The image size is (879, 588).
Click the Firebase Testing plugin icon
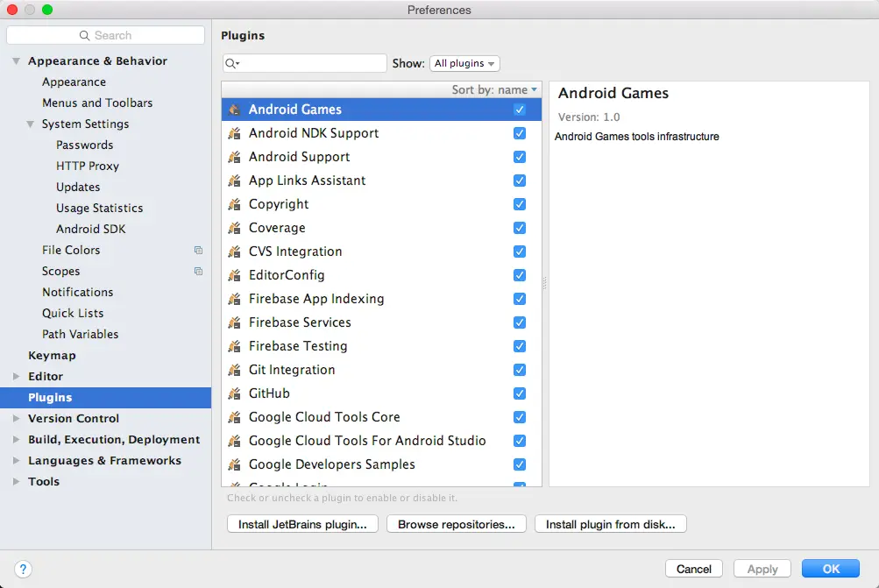point(234,346)
